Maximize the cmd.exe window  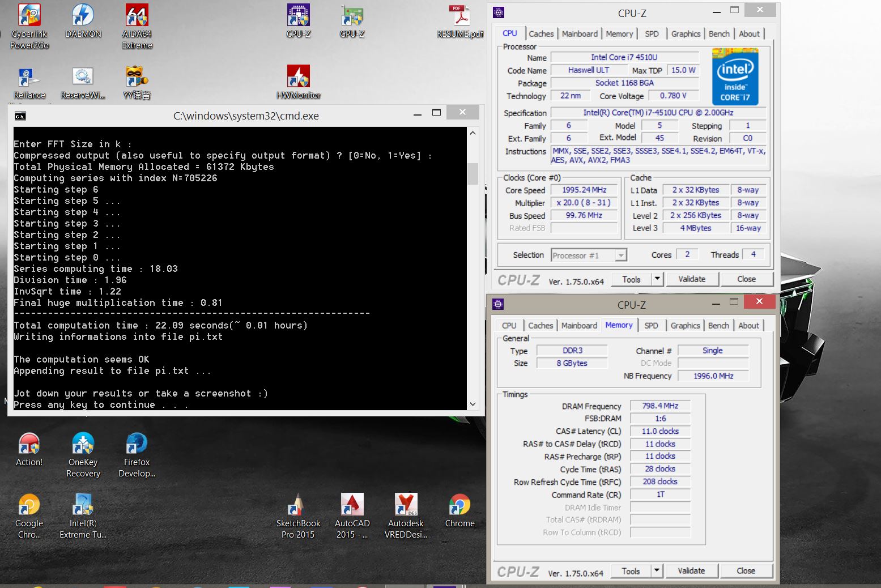[436, 112]
